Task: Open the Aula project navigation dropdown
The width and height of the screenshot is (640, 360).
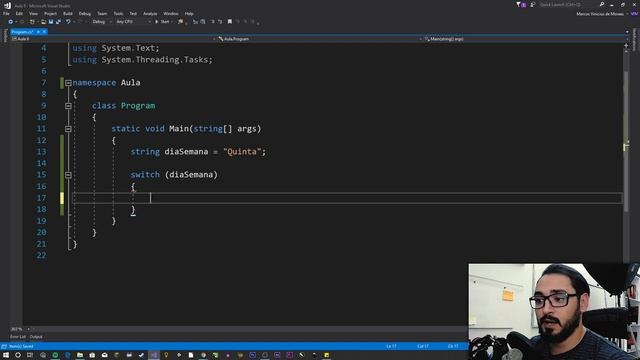Action: pyautogui.click(x=114, y=39)
